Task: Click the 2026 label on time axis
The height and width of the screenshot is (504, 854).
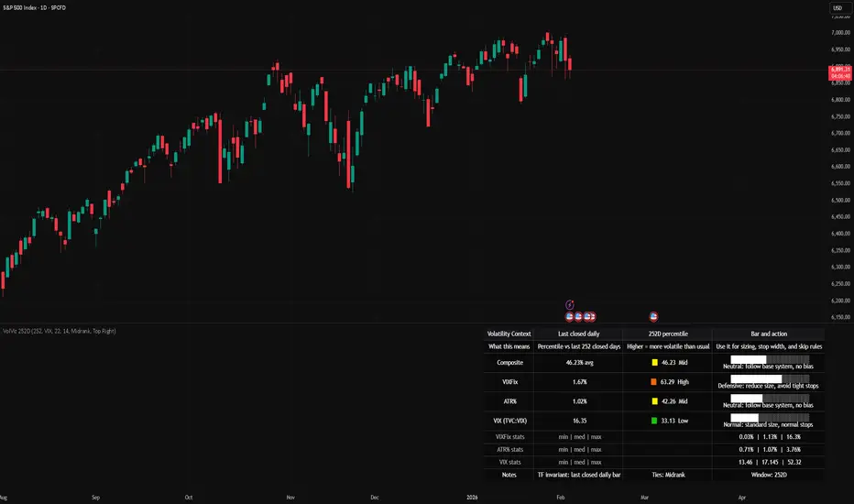Action: (472, 497)
